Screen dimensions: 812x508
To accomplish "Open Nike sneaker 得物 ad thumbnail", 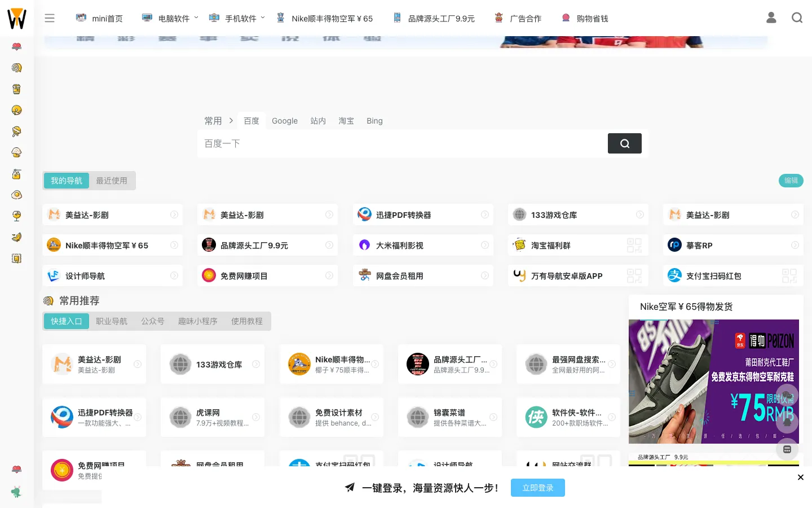I will [714, 382].
